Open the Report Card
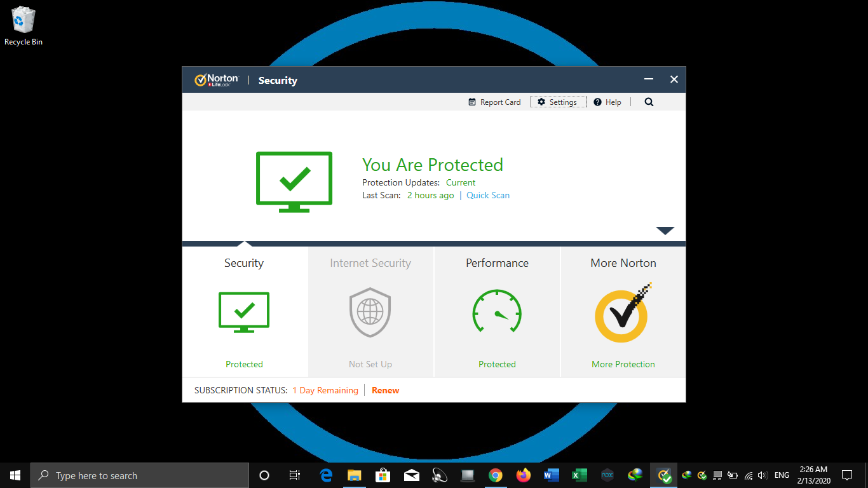868x488 pixels. click(x=494, y=102)
